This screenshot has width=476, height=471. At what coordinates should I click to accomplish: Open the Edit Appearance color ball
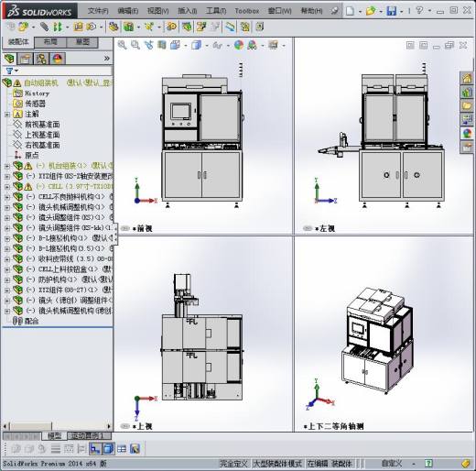[x=239, y=45]
